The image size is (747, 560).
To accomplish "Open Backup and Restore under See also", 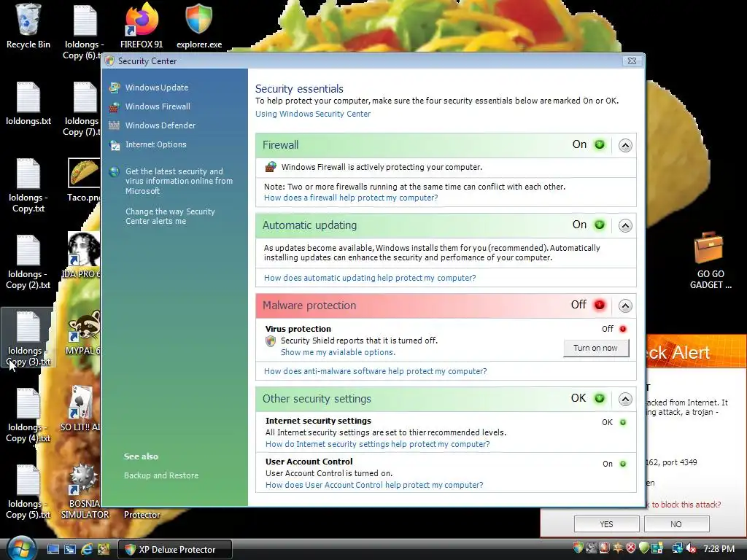I will [x=161, y=475].
